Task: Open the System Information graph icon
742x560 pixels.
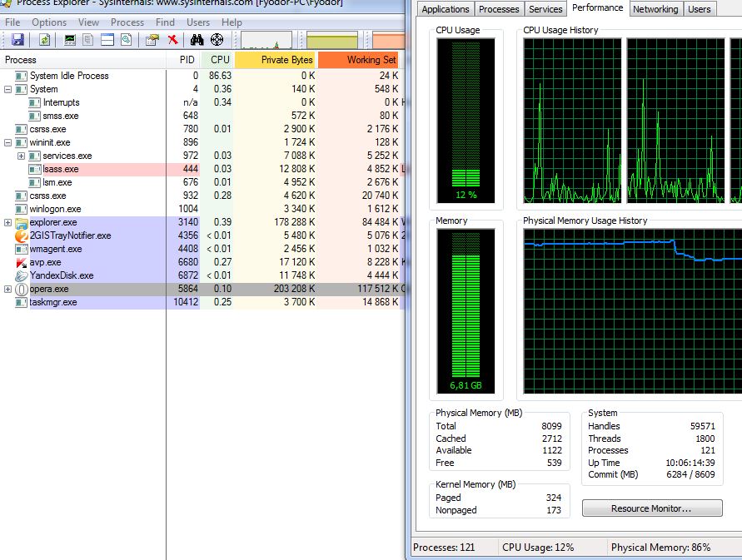Action: (70, 40)
